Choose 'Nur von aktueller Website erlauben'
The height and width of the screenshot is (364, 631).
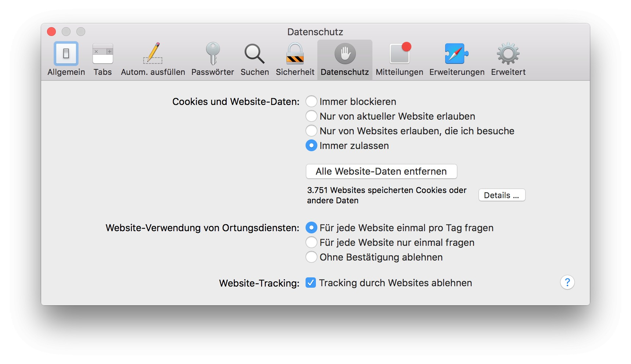311,116
